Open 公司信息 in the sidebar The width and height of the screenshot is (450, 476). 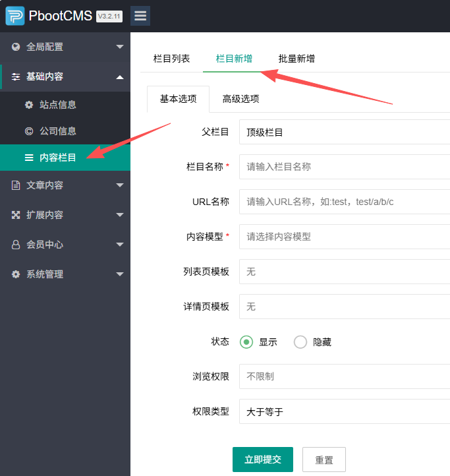pyautogui.click(x=65, y=131)
